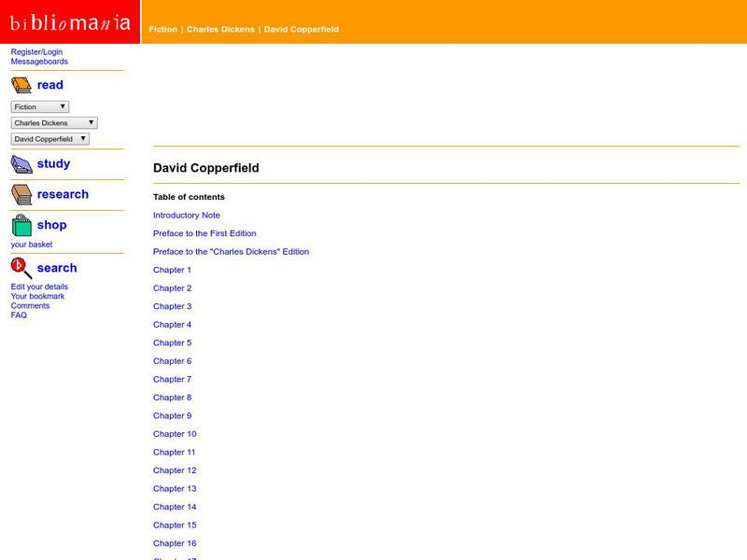Open Chapter 14 link

(x=175, y=507)
